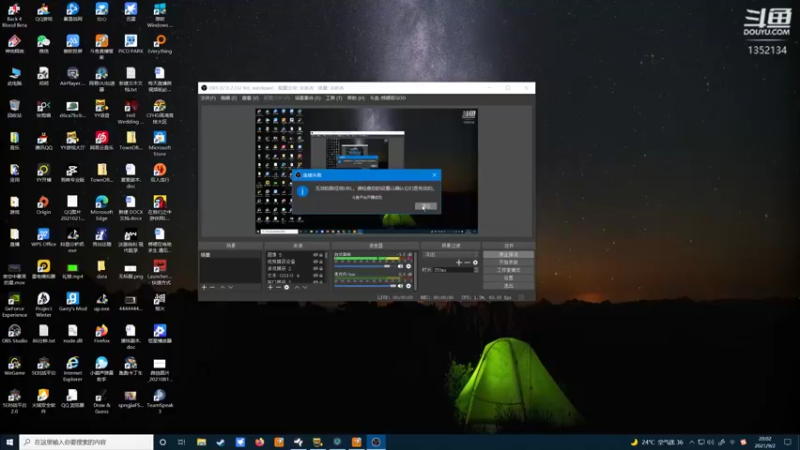Select Back 4 Blood Beta desktop icon
800x450 pixels.
pos(14,15)
